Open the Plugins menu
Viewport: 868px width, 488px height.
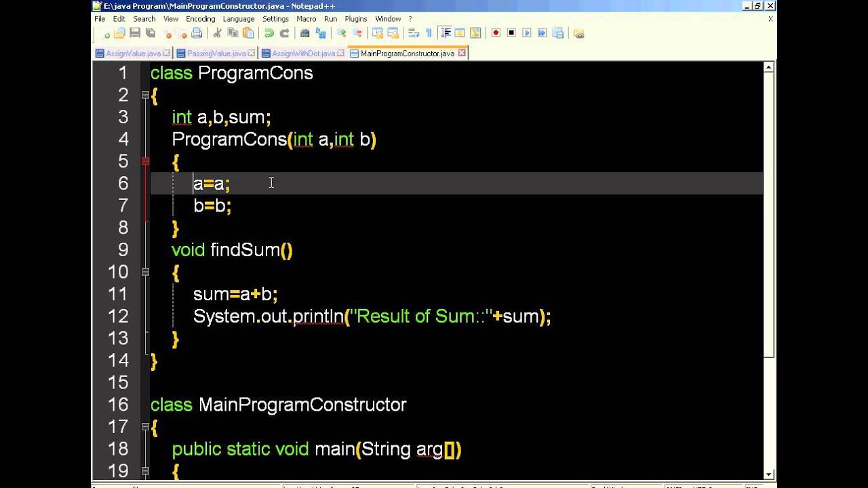click(x=356, y=19)
